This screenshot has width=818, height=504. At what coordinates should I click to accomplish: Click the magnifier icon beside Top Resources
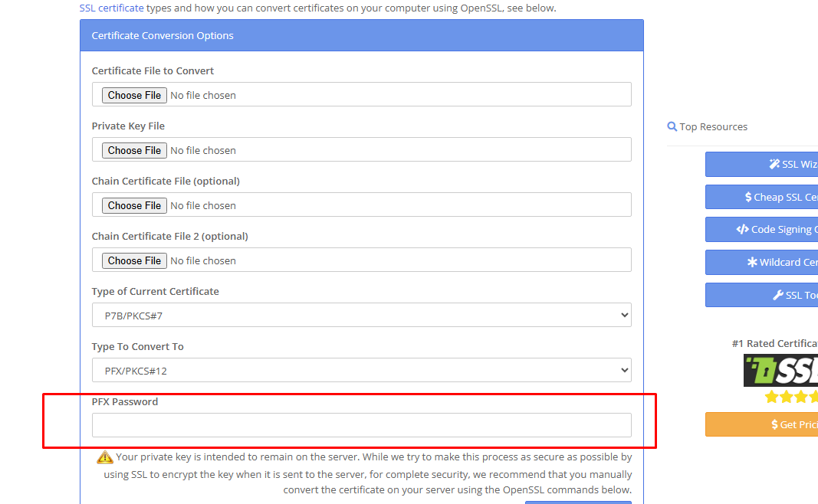pos(672,126)
